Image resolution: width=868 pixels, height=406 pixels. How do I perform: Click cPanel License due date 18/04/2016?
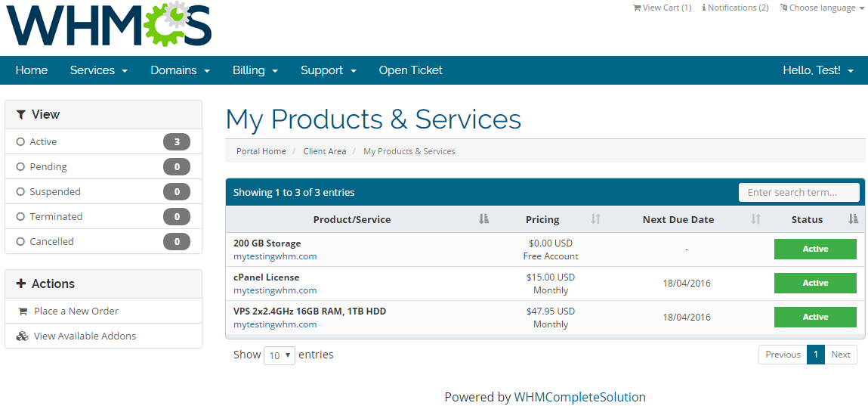coord(687,284)
